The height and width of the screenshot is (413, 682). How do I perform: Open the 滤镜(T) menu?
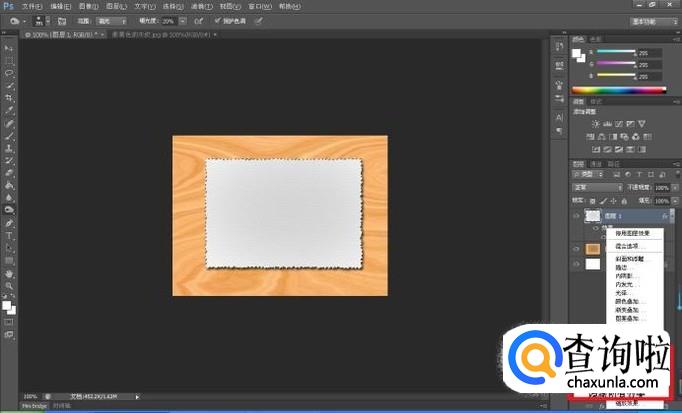click(204, 6)
